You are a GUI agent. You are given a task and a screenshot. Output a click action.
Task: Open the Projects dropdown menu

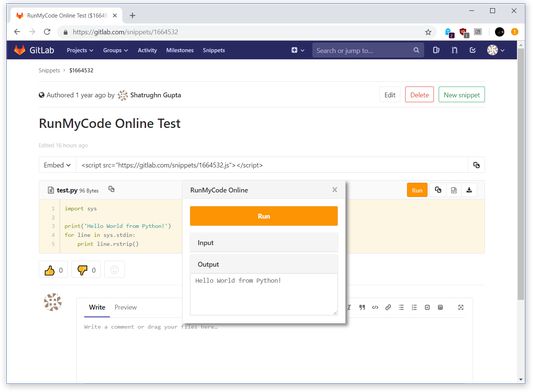point(80,50)
